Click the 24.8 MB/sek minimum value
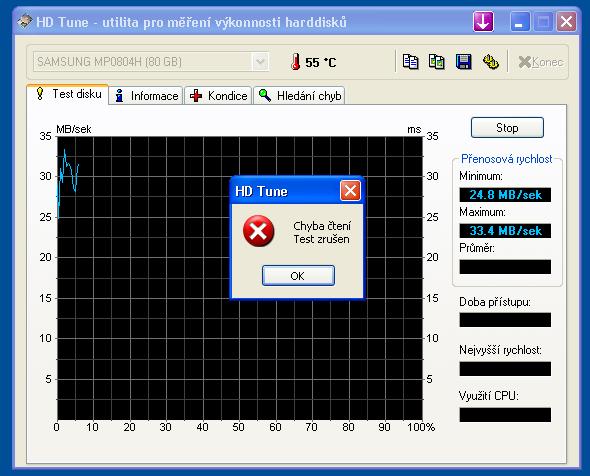The width and height of the screenshot is (590, 476). pyautogui.click(x=505, y=195)
